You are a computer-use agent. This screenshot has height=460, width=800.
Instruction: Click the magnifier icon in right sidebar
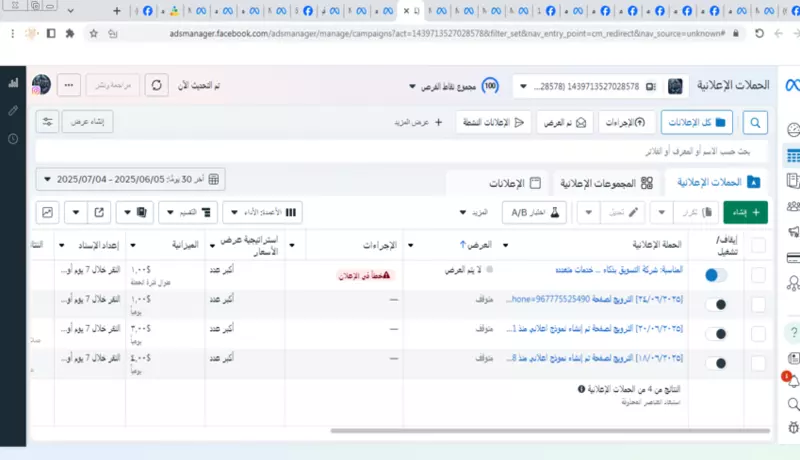793,404
